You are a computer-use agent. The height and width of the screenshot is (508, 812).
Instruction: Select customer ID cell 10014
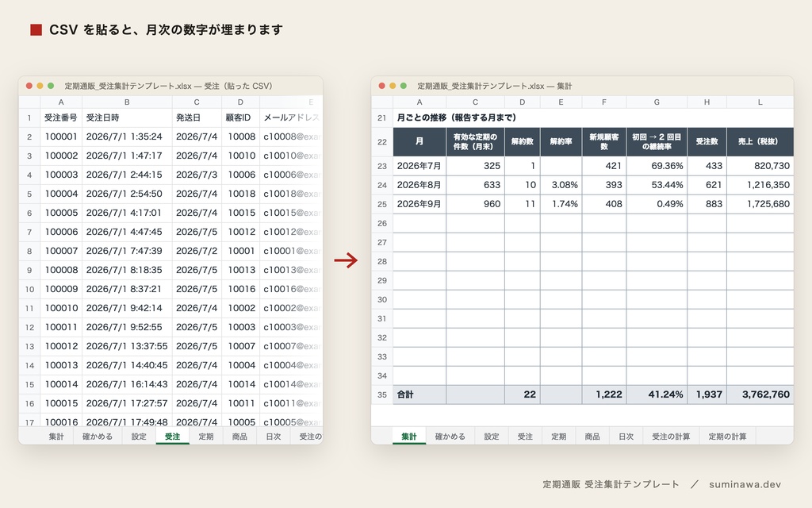click(x=240, y=384)
